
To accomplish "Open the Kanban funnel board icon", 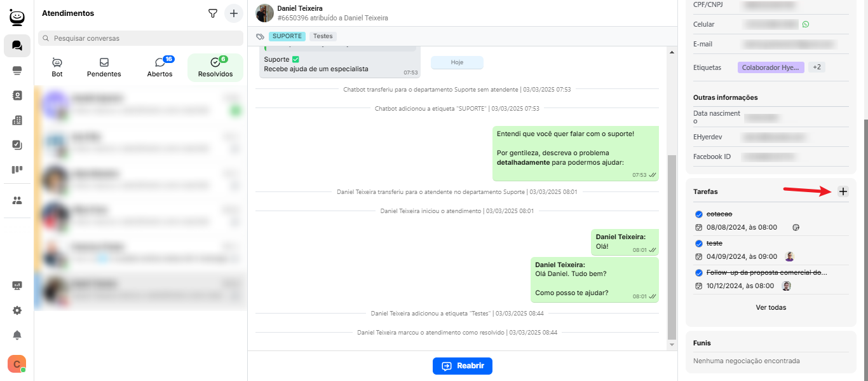I will click(x=17, y=170).
